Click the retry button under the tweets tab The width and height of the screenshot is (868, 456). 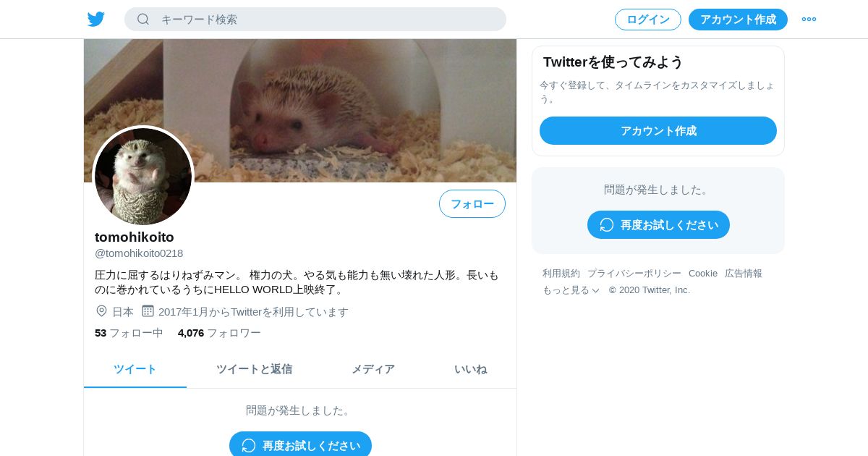click(x=300, y=444)
